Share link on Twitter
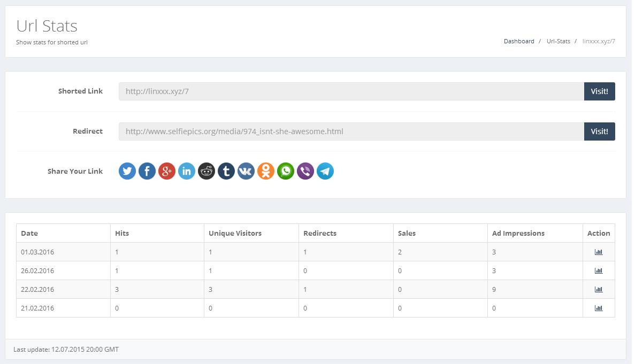The height and width of the screenshot is (364, 635). tap(127, 171)
